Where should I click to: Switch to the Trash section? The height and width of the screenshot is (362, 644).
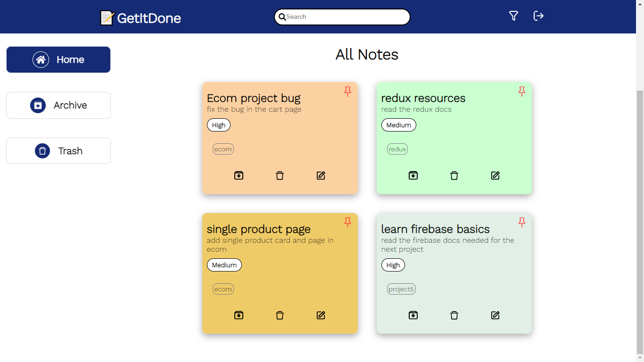coord(58,151)
